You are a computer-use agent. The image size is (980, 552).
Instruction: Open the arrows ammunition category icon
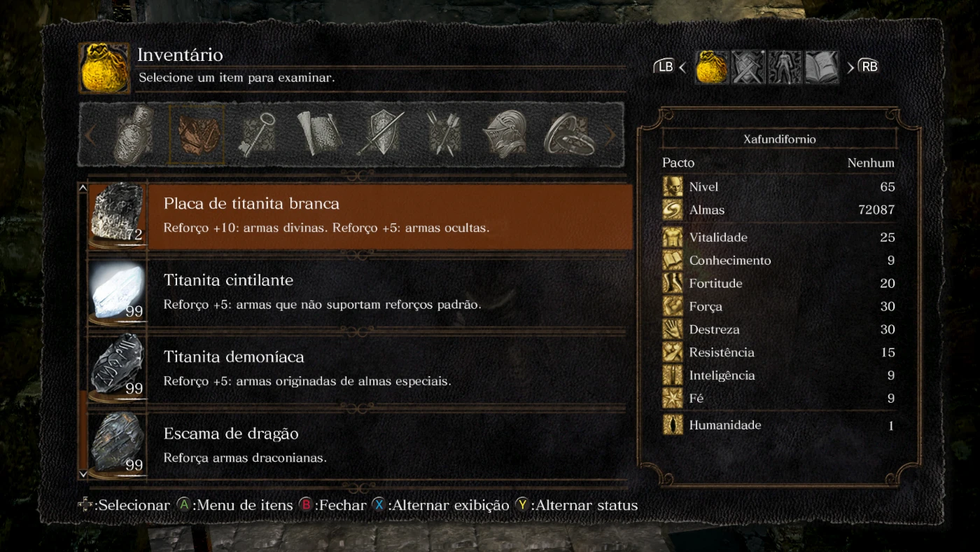(x=442, y=134)
